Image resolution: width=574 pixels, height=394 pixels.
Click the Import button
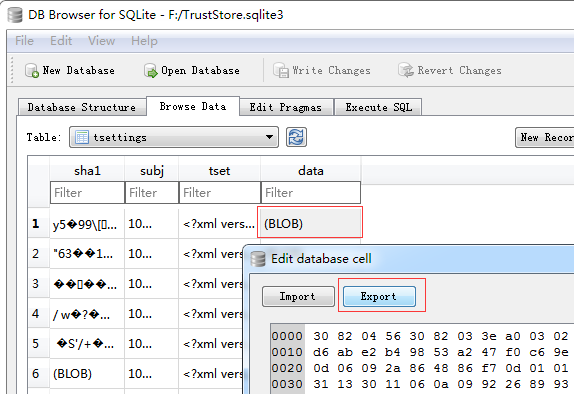[298, 296]
